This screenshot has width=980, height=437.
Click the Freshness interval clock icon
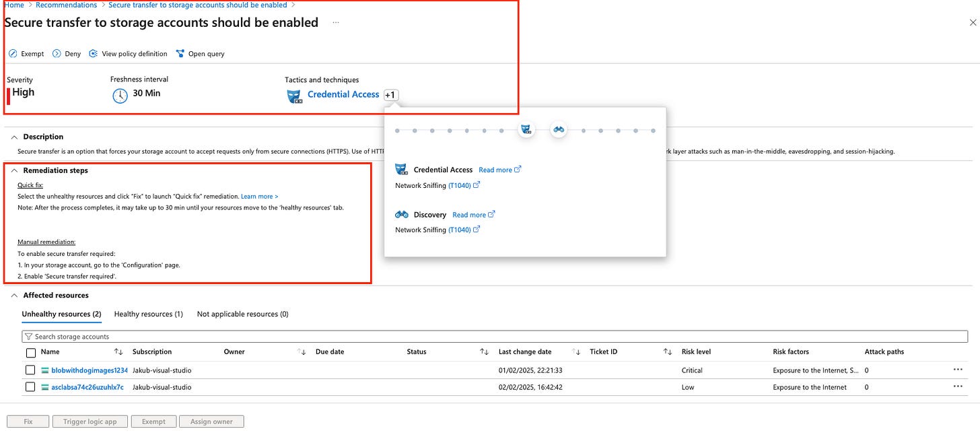120,96
